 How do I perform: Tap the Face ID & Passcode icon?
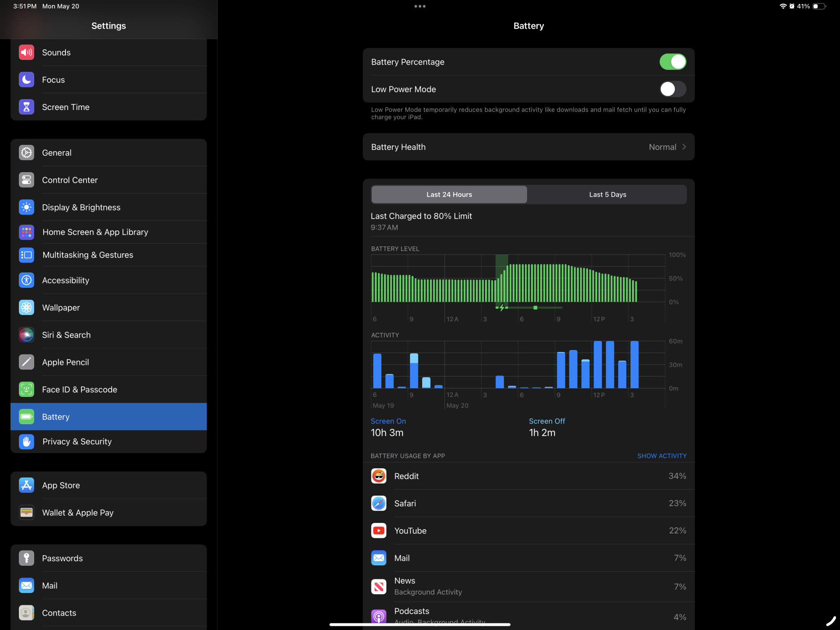pos(26,389)
